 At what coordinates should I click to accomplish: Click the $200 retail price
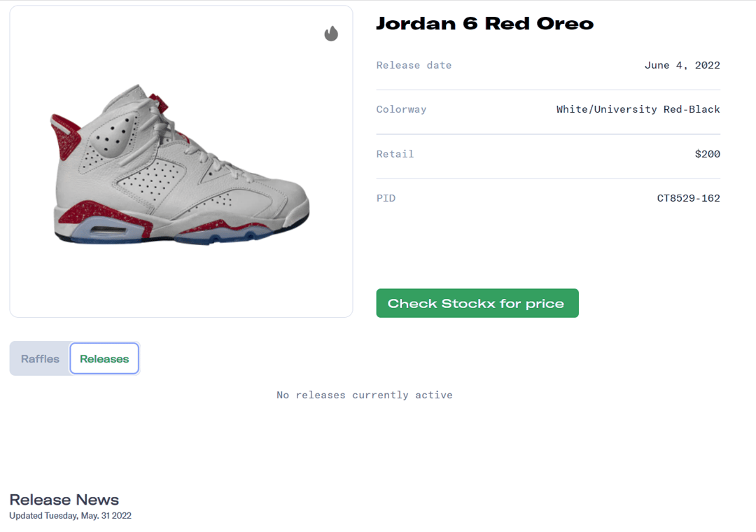[707, 154]
